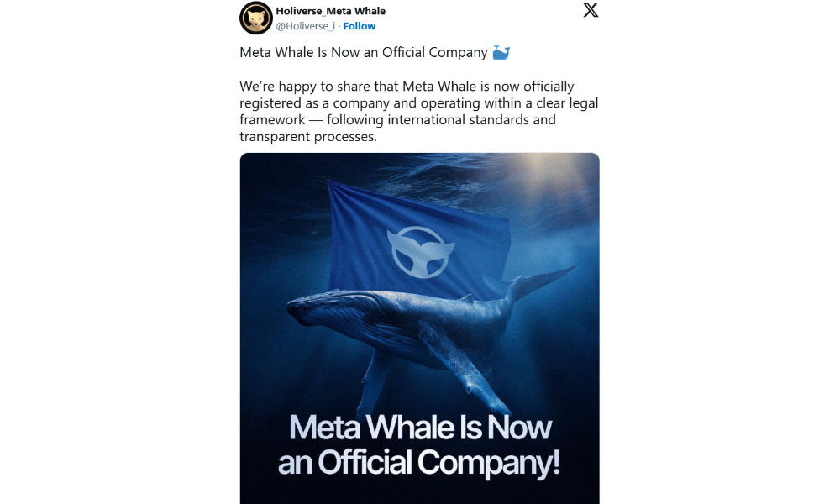Open the X logo link
This screenshot has height=504, width=840.
(x=591, y=10)
